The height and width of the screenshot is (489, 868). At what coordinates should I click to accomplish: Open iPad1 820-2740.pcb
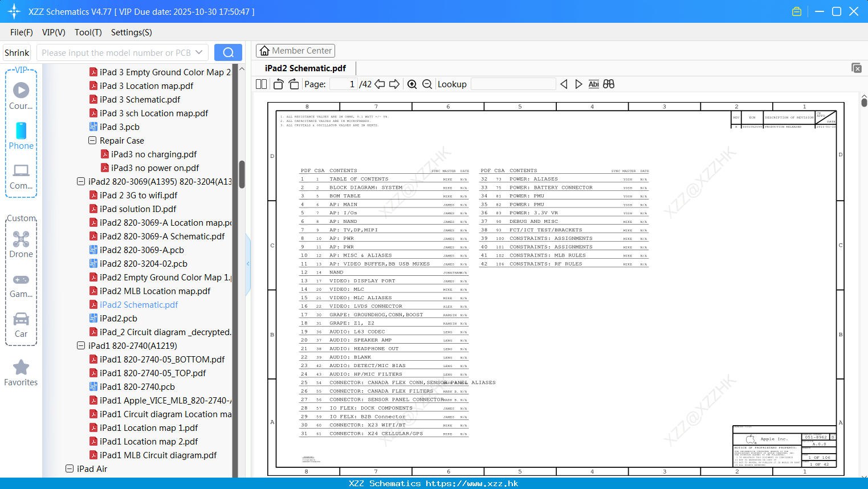point(132,386)
